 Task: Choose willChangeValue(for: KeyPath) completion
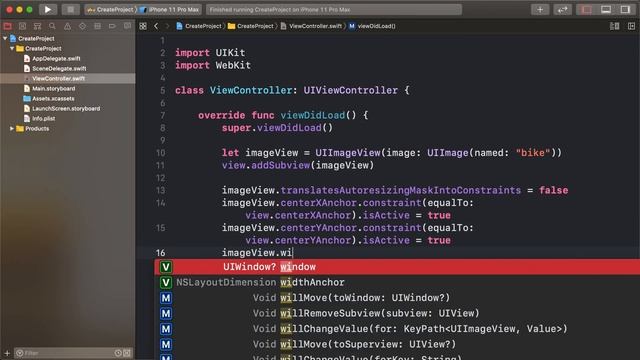point(397,329)
